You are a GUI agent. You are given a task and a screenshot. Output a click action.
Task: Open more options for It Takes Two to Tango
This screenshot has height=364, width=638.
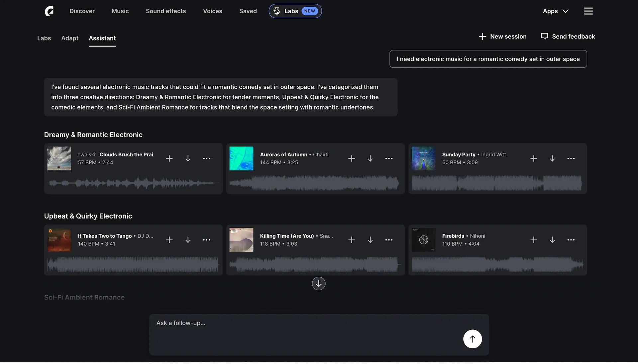coord(207,240)
